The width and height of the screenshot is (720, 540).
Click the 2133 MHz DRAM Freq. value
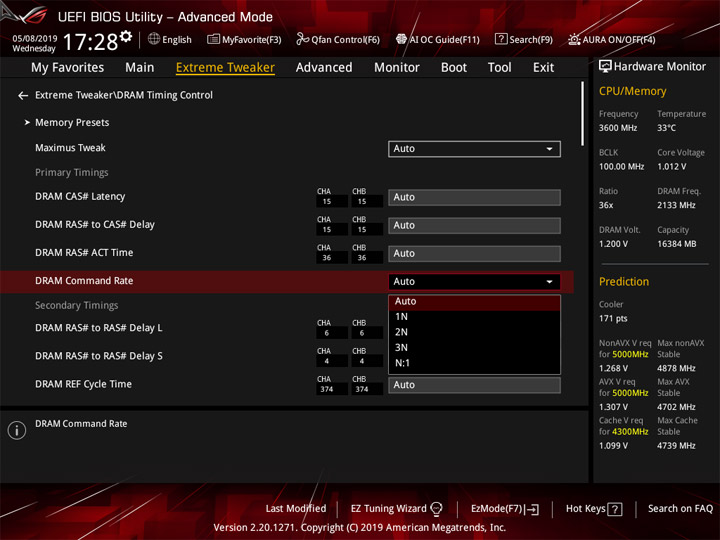(x=676, y=205)
